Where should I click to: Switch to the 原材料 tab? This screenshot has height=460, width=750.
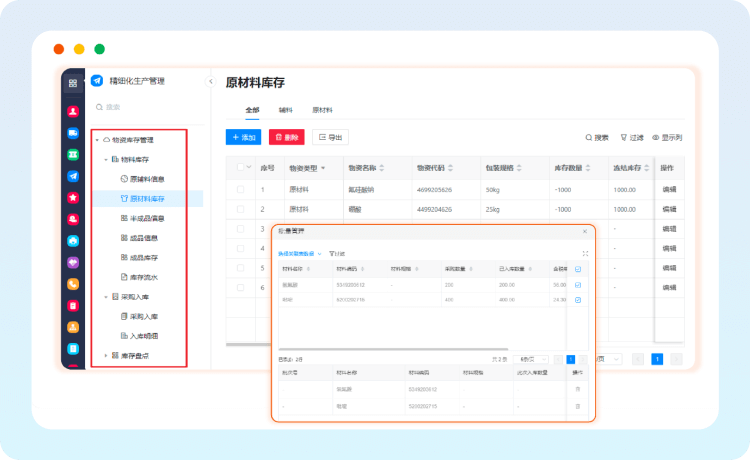pos(322,110)
